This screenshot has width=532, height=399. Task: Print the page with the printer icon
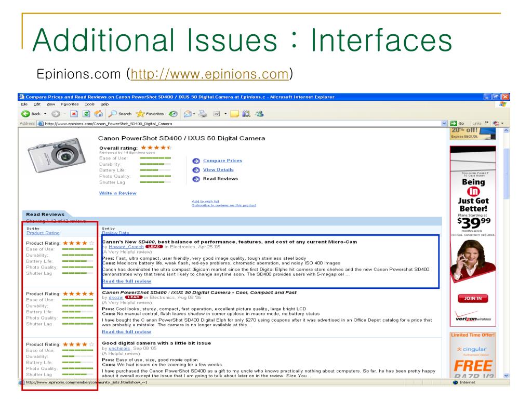[203, 114]
